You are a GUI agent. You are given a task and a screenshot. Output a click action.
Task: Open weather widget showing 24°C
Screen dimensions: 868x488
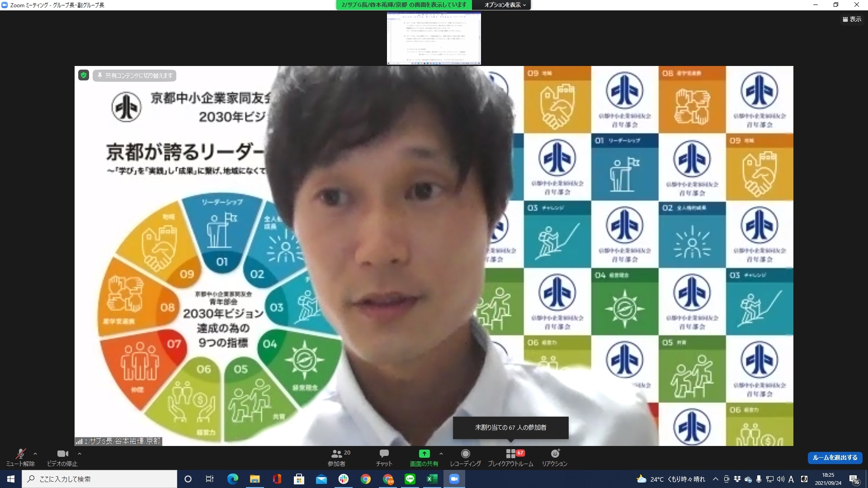click(671, 479)
